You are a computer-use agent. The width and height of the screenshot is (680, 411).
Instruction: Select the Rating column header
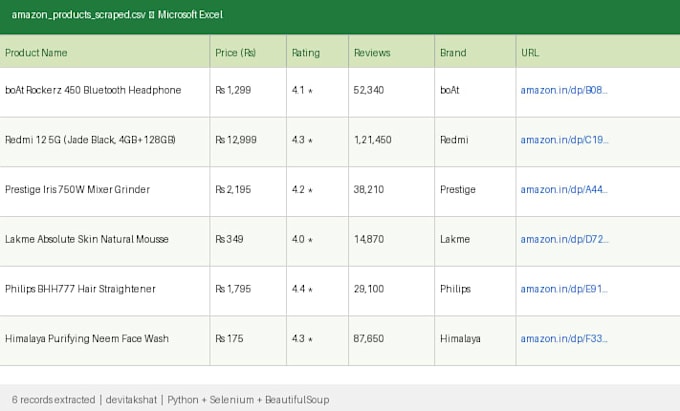pyautogui.click(x=317, y=52)
